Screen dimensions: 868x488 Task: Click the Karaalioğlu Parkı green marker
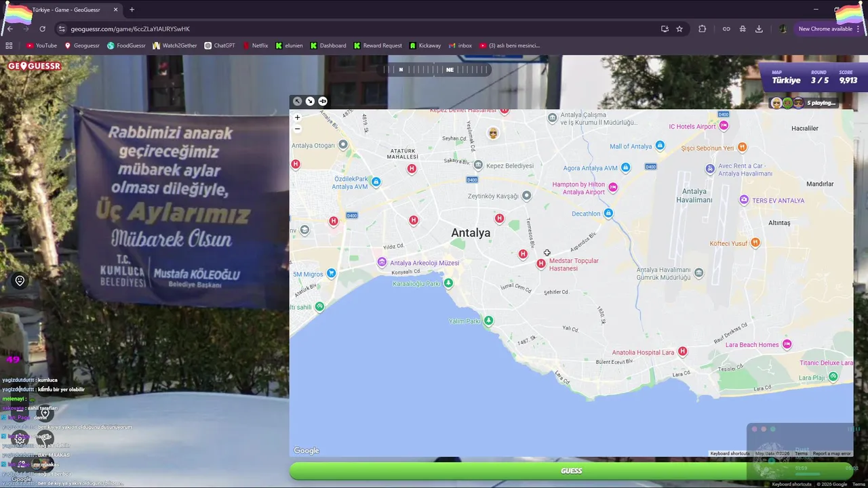coord(448,283)
